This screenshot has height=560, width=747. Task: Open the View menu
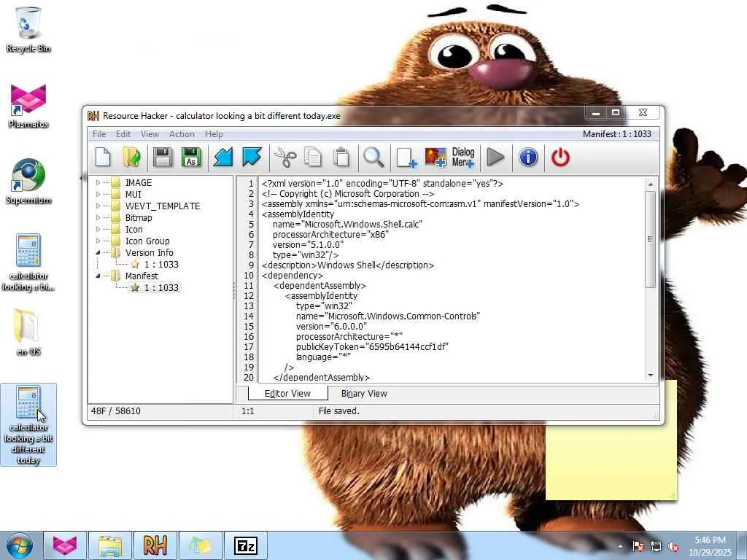[x=150, y=134]
